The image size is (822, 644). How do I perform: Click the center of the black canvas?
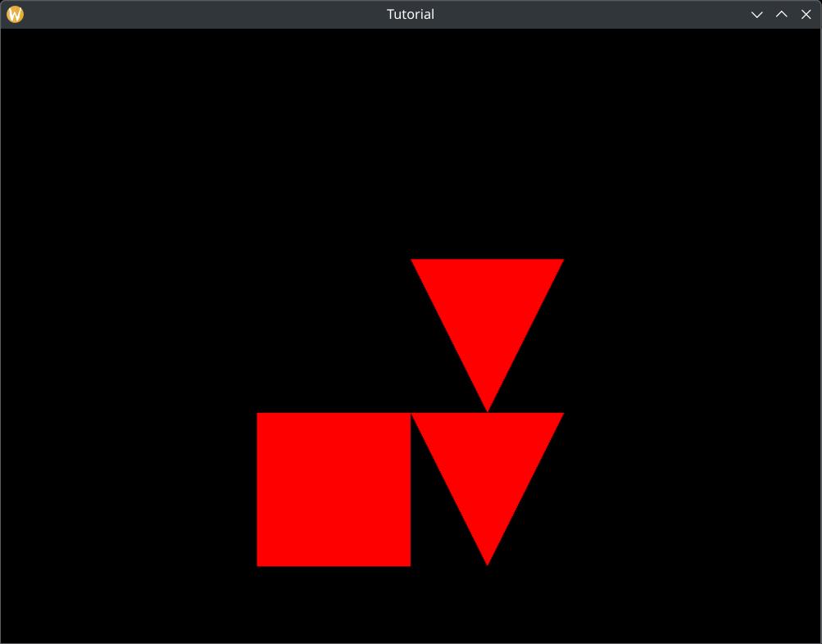[x=410, y=336]
